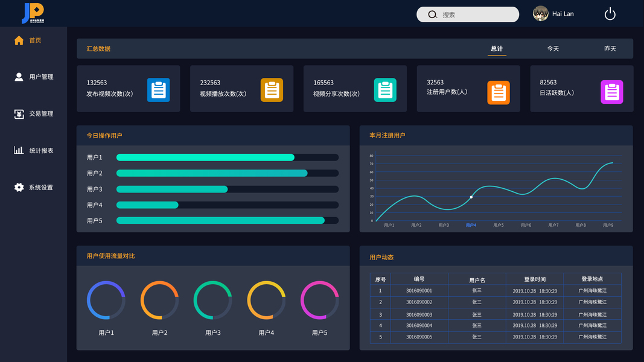Screen dimensions: 644x362
Task: Click the 编号 column header
Action: [x=419, y=279]
